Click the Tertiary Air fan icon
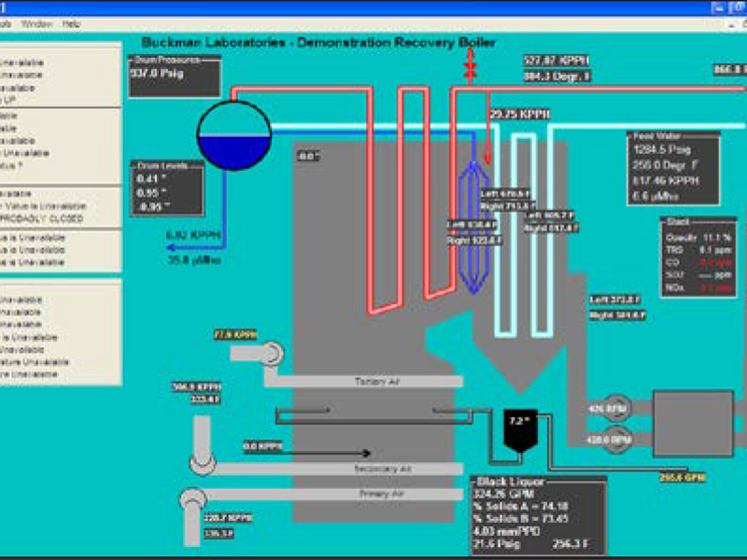The width and height of the screenshot is (747, 560). point(273,354)
